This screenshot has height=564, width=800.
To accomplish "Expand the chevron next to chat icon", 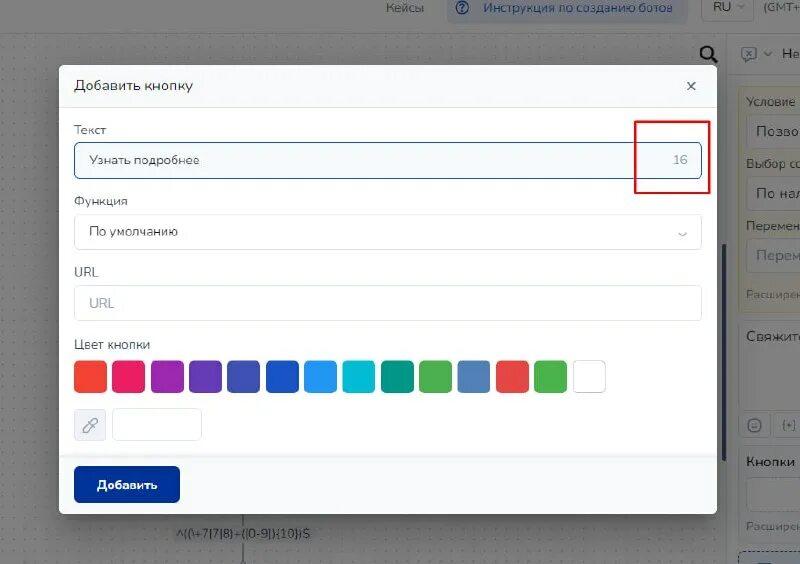I will [x=767, y=54].
